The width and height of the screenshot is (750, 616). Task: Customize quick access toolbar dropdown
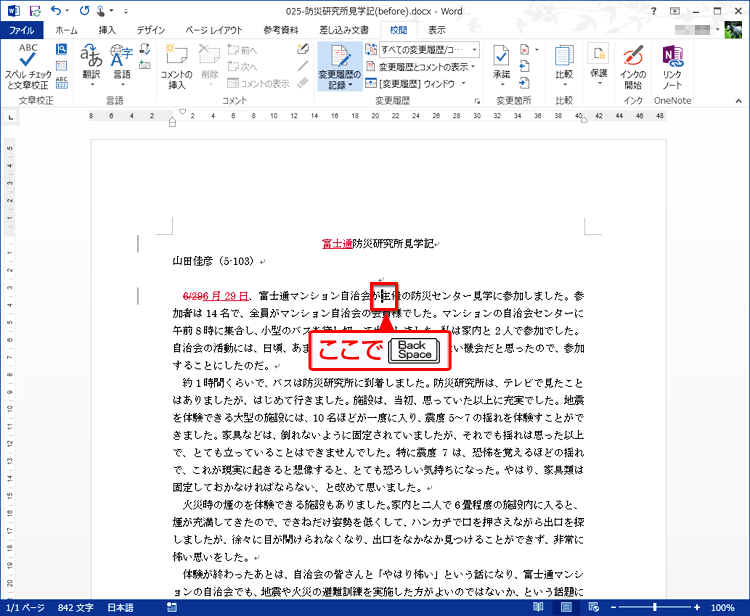[126, 11]
